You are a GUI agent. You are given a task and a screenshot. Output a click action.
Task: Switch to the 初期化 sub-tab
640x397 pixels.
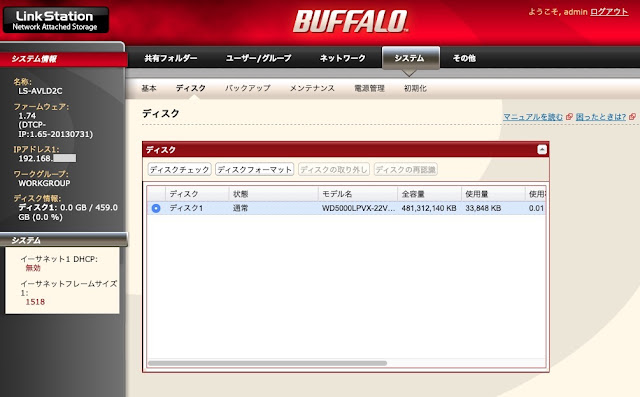(x=415, y=88)
